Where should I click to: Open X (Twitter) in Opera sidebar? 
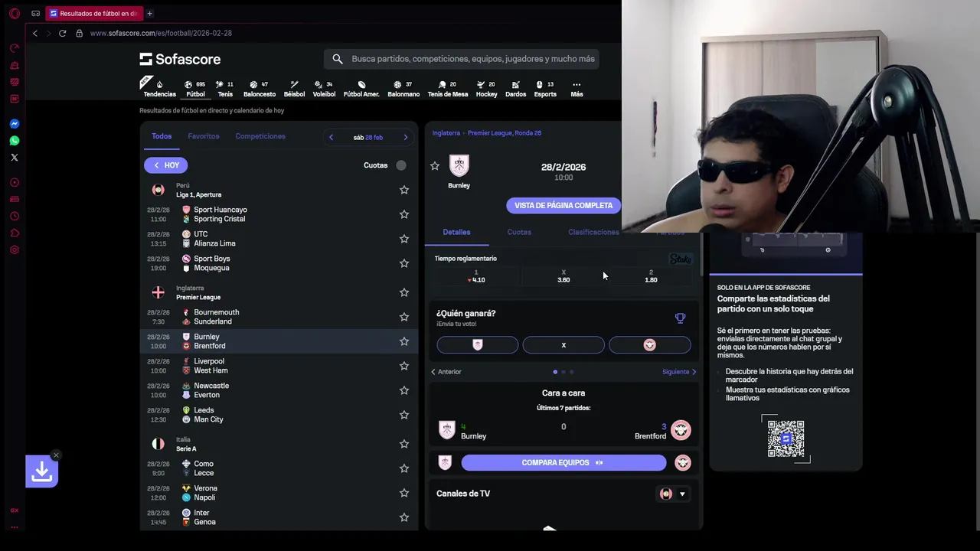coord(15,158)
